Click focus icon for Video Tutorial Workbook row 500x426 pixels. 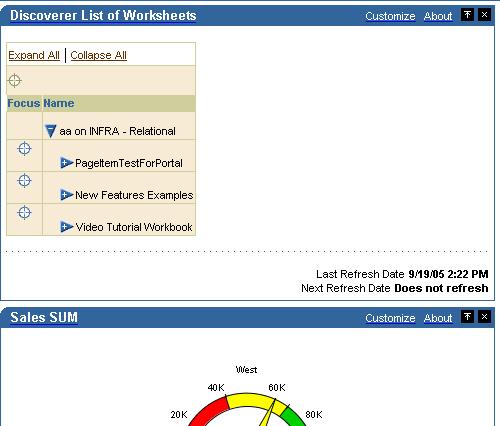[24, 212]
